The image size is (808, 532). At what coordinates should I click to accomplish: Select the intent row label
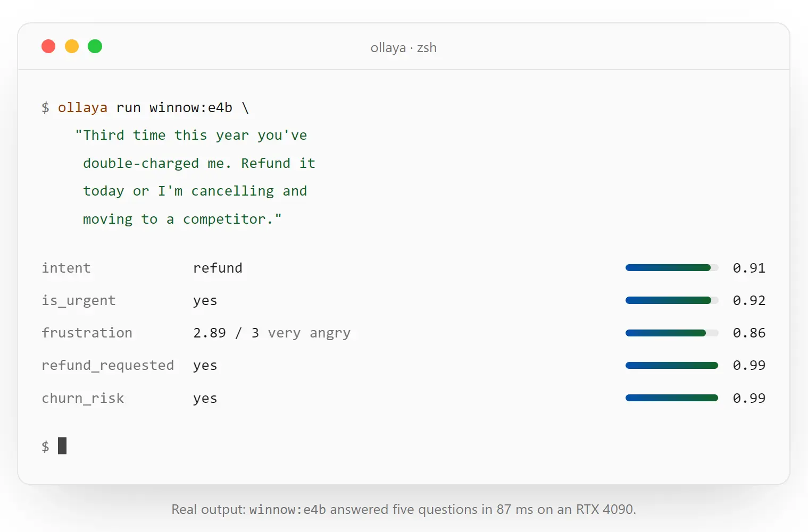(66, 268)
